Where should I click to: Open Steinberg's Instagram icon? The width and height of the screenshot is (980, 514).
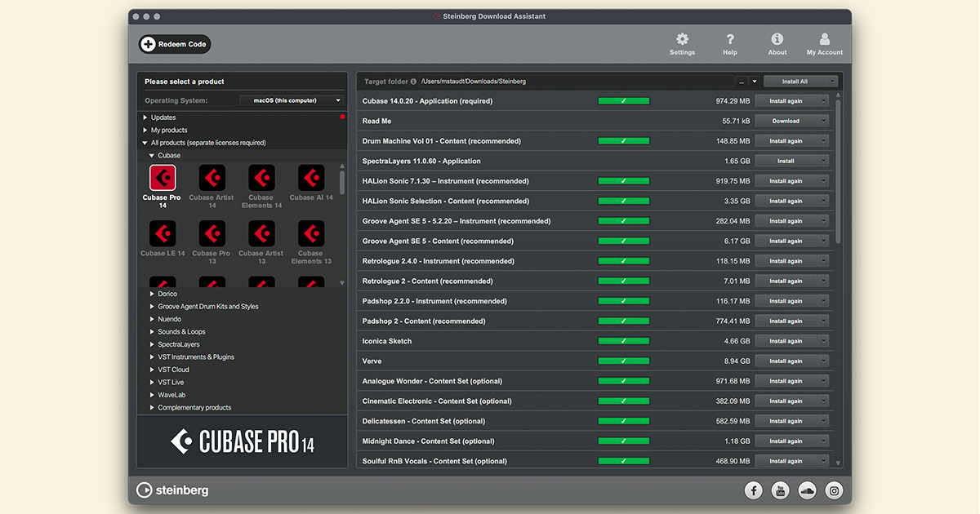point(834,490)
